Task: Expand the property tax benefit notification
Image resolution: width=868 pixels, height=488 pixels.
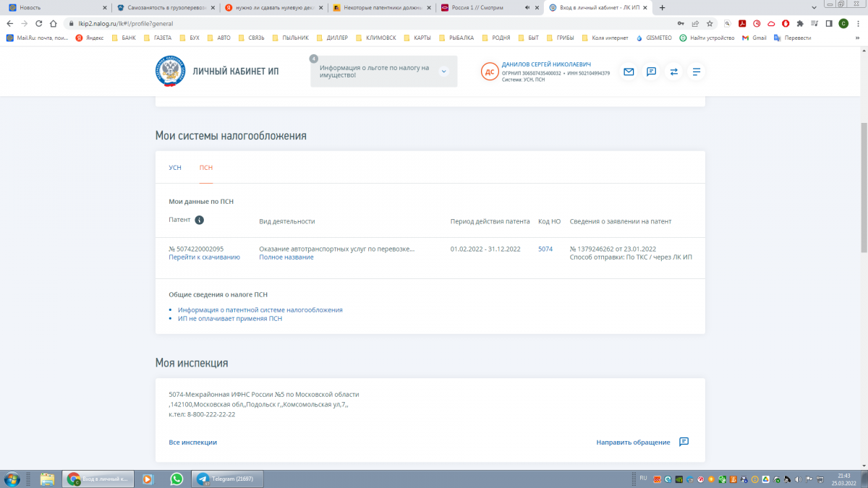Action: click(443, 71)
